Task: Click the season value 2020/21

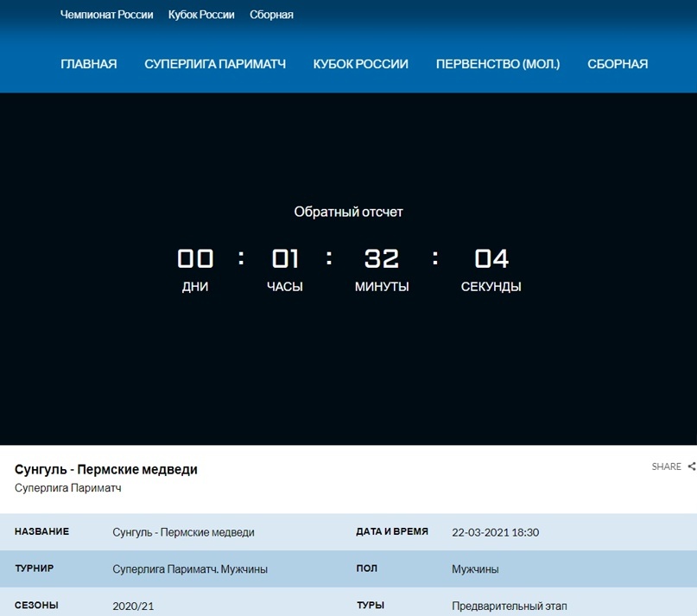Action: coord(133,606)
